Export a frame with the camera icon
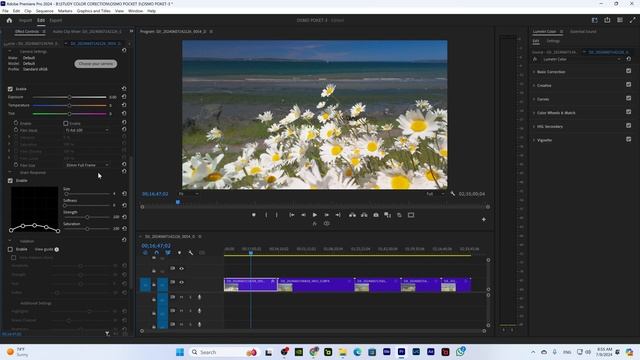The height and width of the screenshot is (360, 640). point(376,215)
